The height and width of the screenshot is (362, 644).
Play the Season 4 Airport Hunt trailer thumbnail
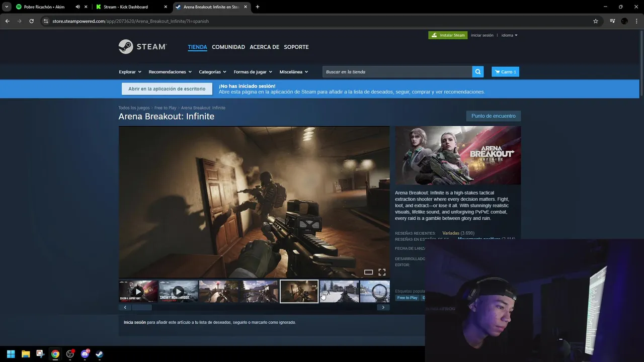tap(138, 292)
